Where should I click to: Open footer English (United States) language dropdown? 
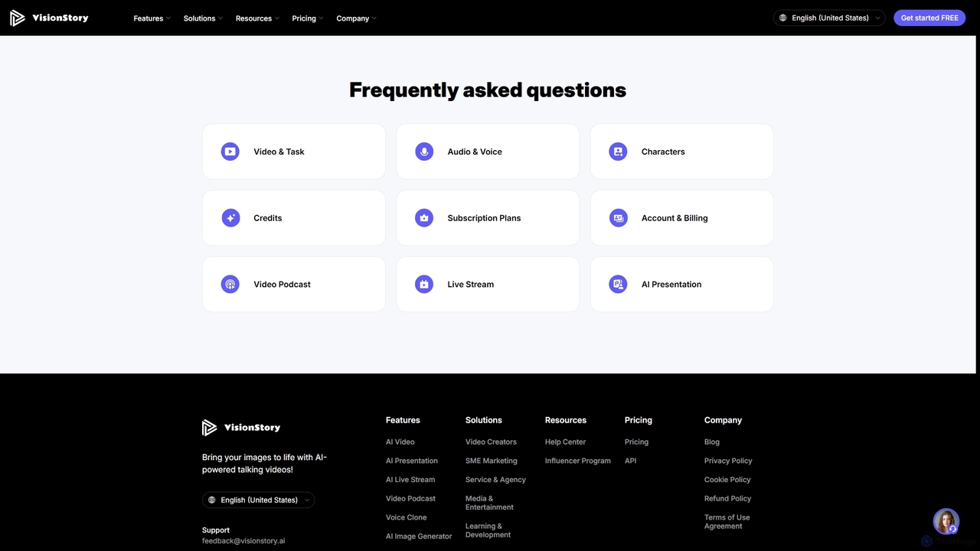click(258, 500)
